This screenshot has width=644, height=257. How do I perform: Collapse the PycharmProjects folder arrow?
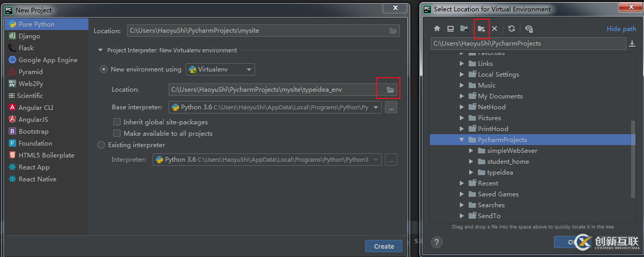[462, 140]
